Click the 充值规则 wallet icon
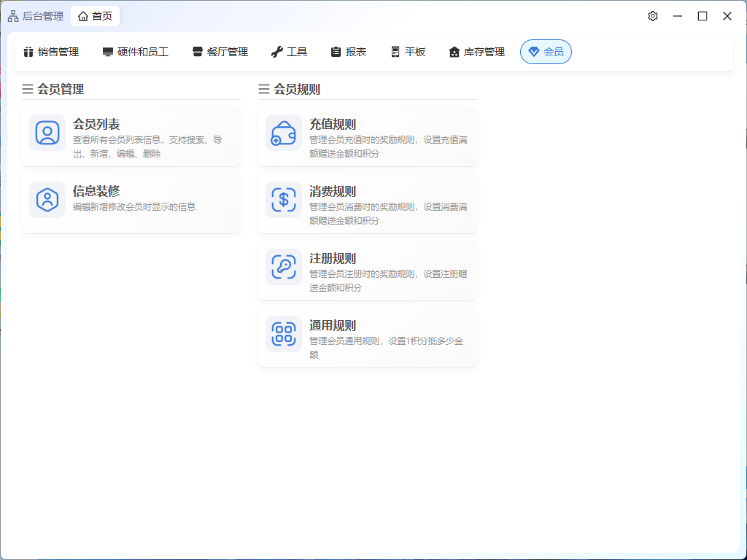This screenshot has height=560, width=747. [x=284, y=133]
